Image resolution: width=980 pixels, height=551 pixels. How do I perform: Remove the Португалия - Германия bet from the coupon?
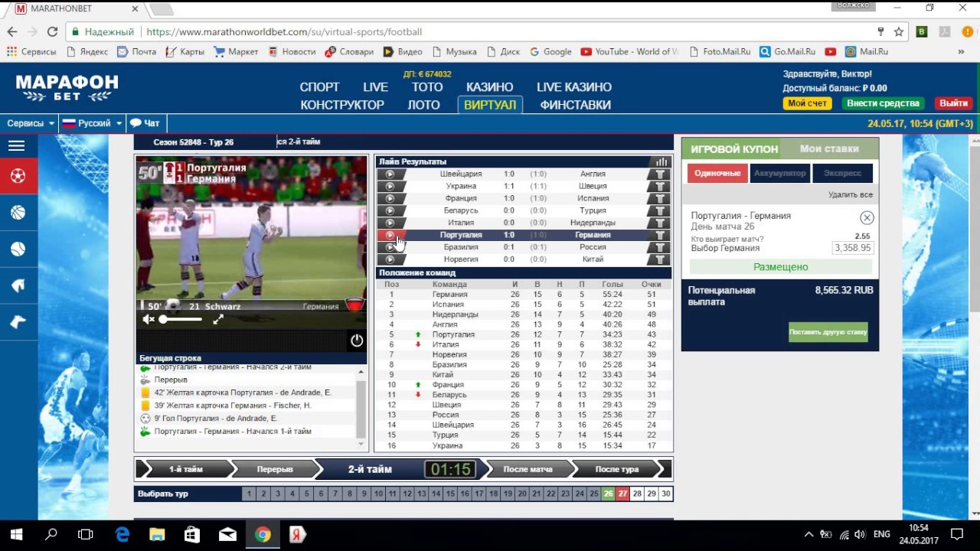(x=867, y=218)
